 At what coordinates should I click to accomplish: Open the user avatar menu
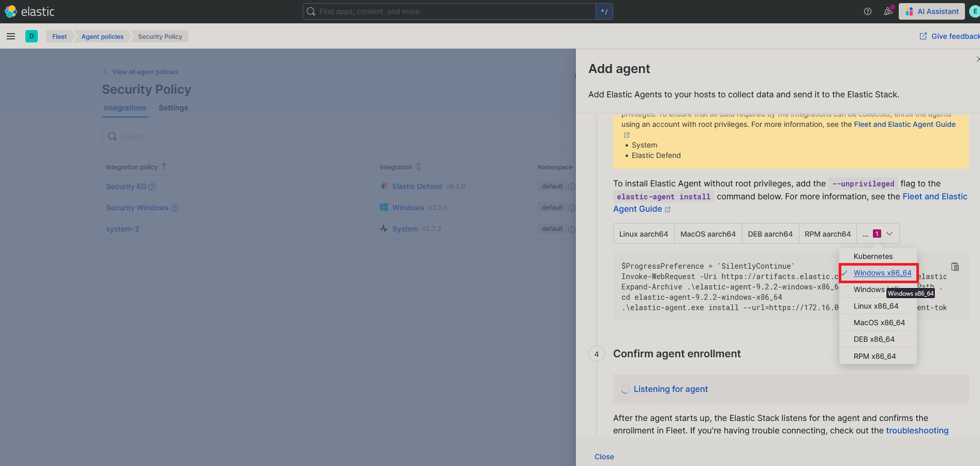(x=975, y=11)
